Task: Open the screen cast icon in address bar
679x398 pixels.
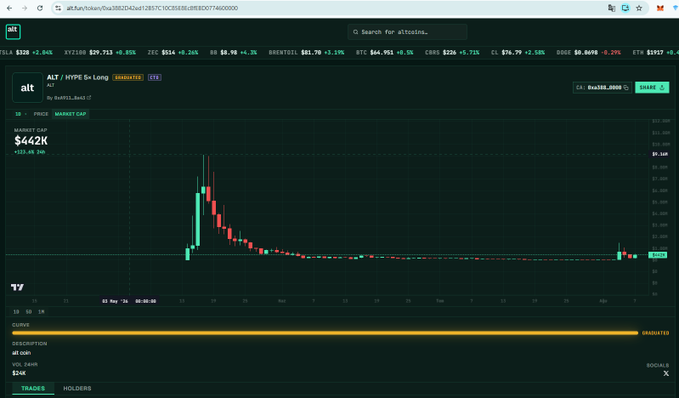Action: [625, 8]
